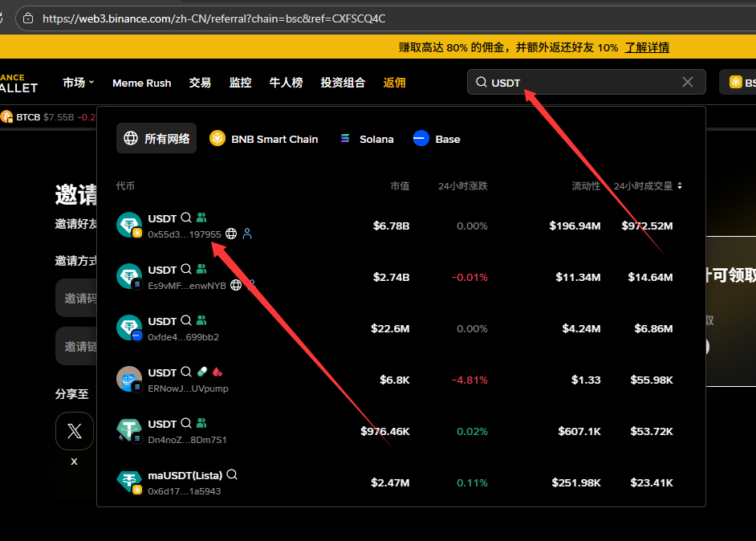This screenshot has height=541, width=756.
Task: Share via the X (Twitter) icon
Action: click(75, 431)
